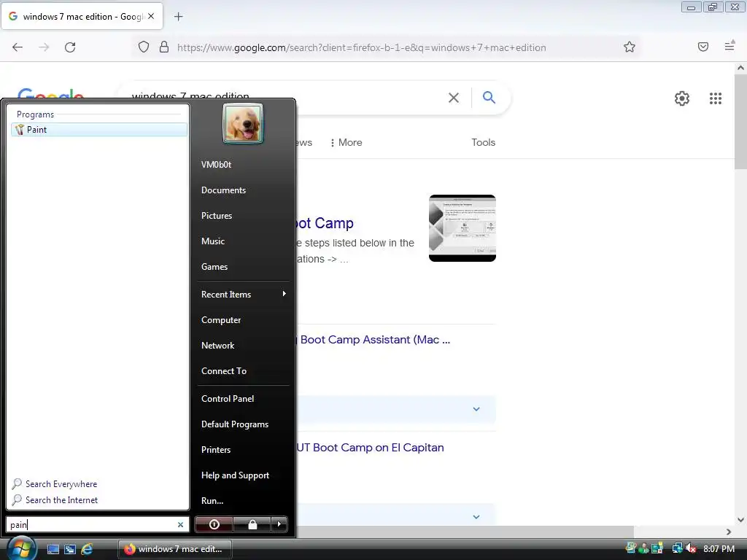Select the windows 7 mac edition tab
The height and width of the screenshot is (560, 747).
[82, 16]
